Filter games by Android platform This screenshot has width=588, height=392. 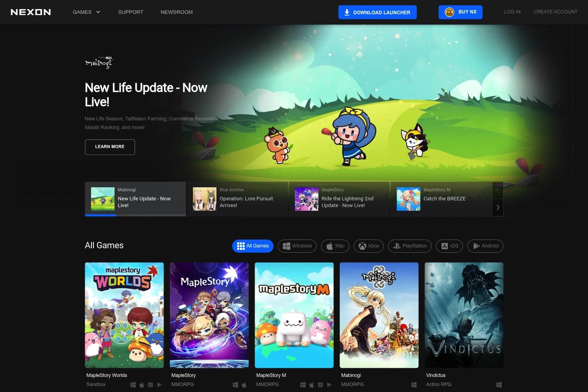pyautogui.click(x=485, y=246)
